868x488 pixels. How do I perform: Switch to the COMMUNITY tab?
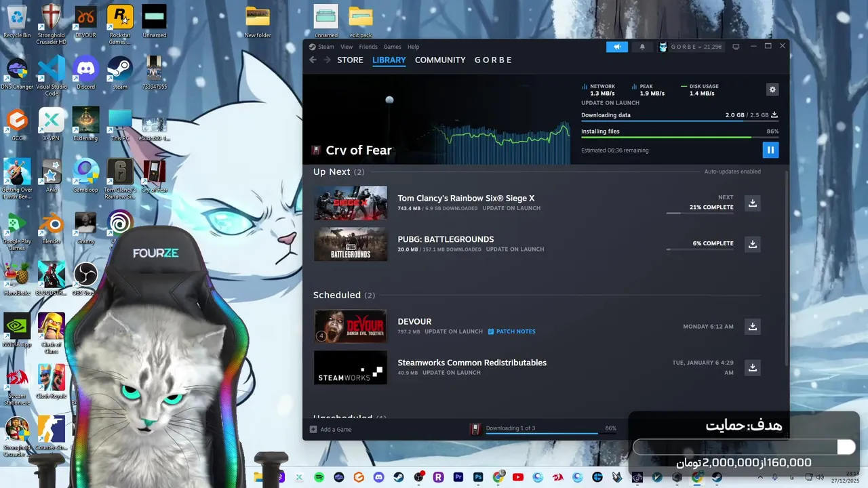(x=440, y=60)
